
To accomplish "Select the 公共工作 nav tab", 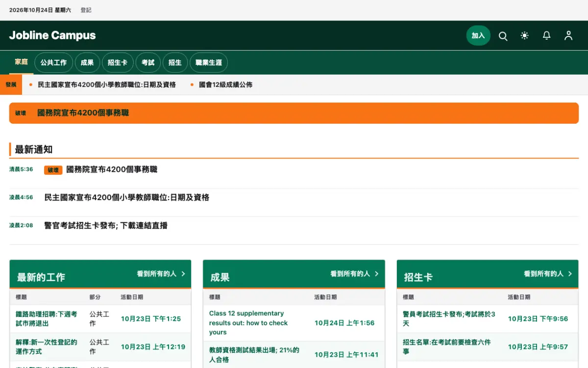I will coord(53,63).
